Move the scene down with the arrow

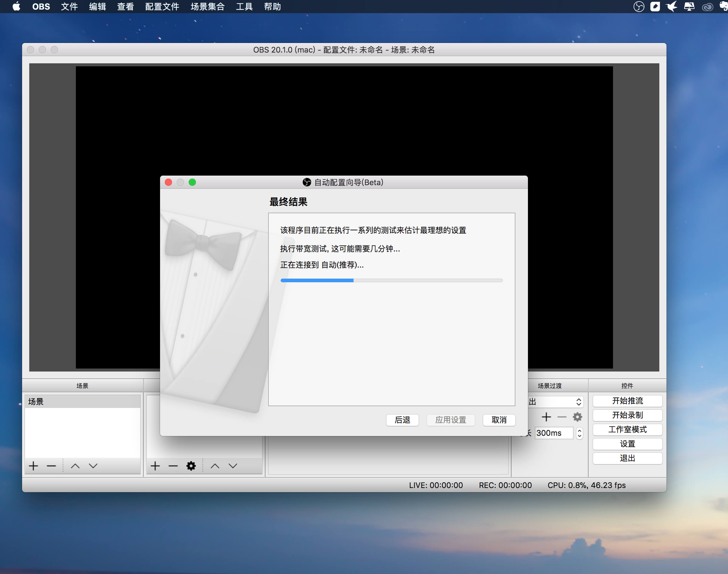(93, 466)
